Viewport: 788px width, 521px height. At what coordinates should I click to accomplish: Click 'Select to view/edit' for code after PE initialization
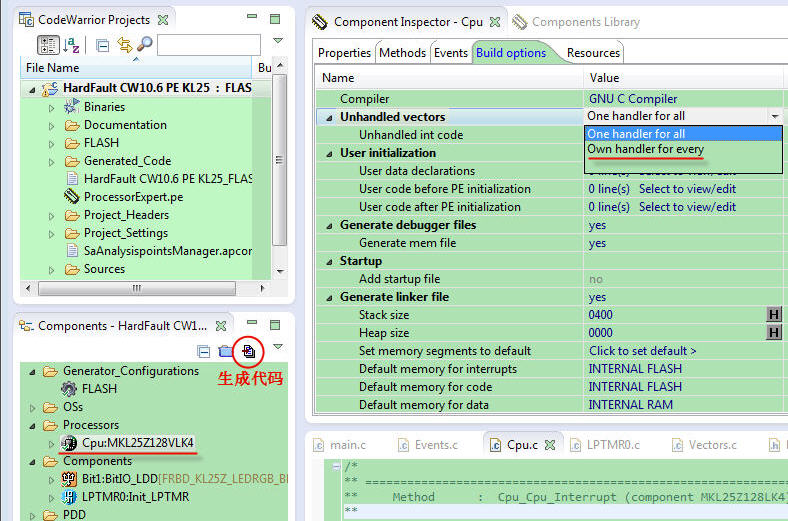(x=687, y=207)
